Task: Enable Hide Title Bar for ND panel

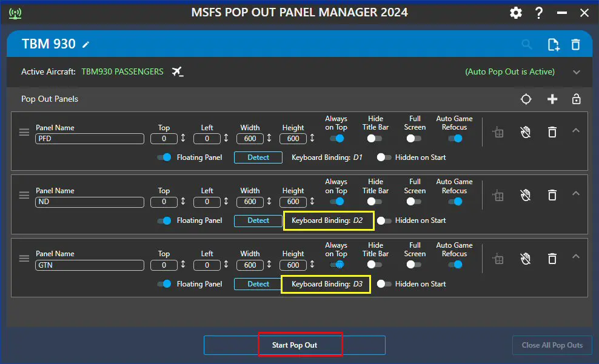Action: [375, 202]
